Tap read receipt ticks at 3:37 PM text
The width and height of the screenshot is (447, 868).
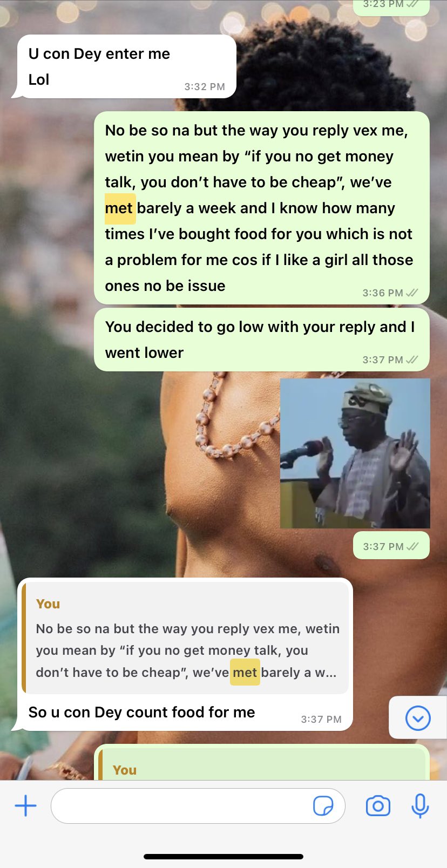tap(412, 360)
